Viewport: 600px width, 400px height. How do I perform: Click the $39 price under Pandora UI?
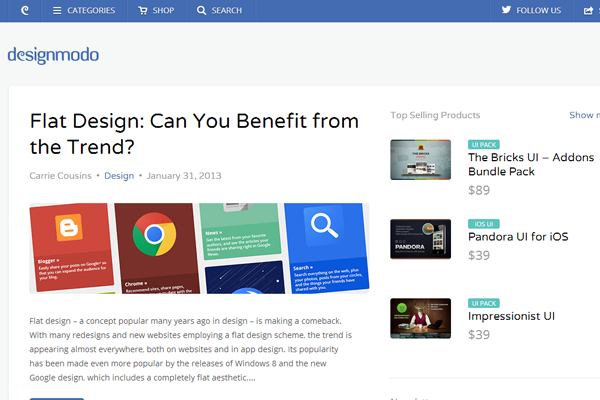click(x=479, y=255)
